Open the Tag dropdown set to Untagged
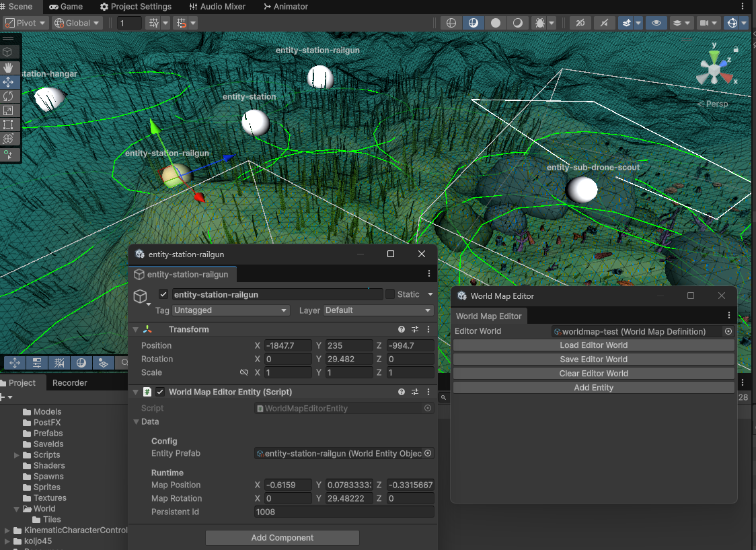The image size is (756, 550). tap(231, 310)
